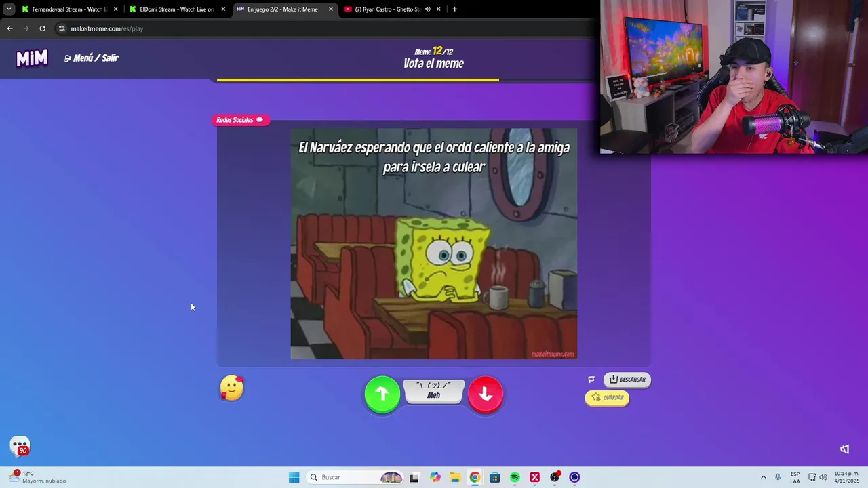Focus the makeitmeme.com address bar
This screenshot has height=488, width=868.
325,28
